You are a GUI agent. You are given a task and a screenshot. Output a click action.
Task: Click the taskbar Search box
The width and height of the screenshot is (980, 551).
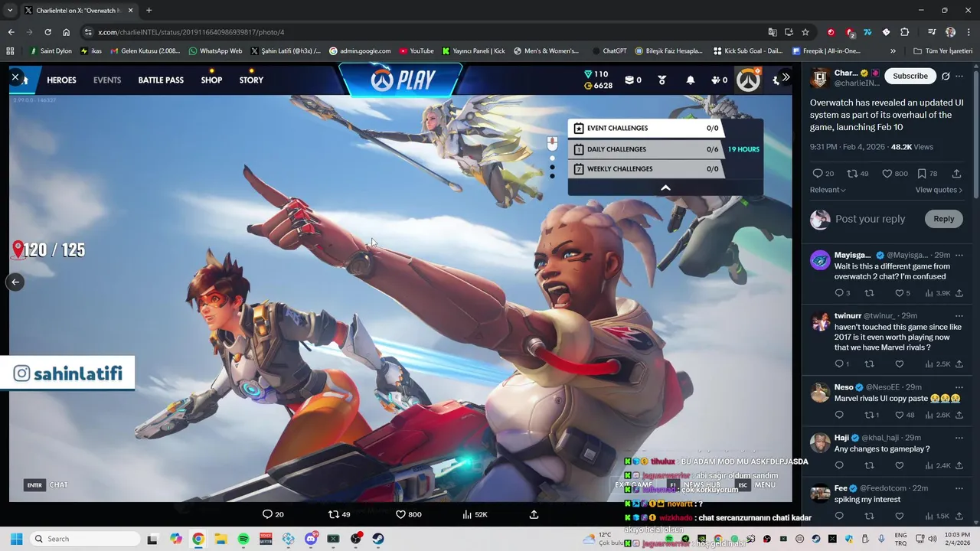pyautogui.click(x=83, y=539)
